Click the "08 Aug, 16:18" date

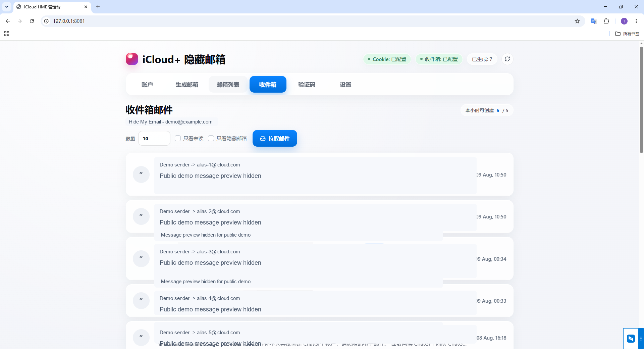[x=491, y=338]
